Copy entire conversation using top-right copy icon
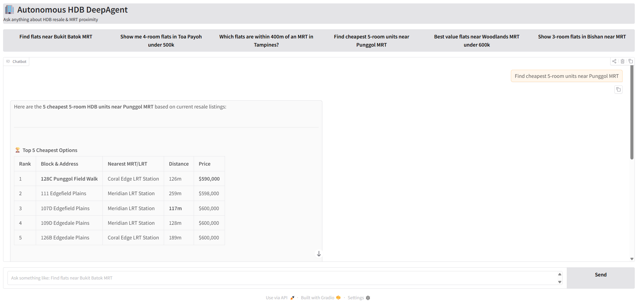This screenshot has width=644, height=304. 630,62
